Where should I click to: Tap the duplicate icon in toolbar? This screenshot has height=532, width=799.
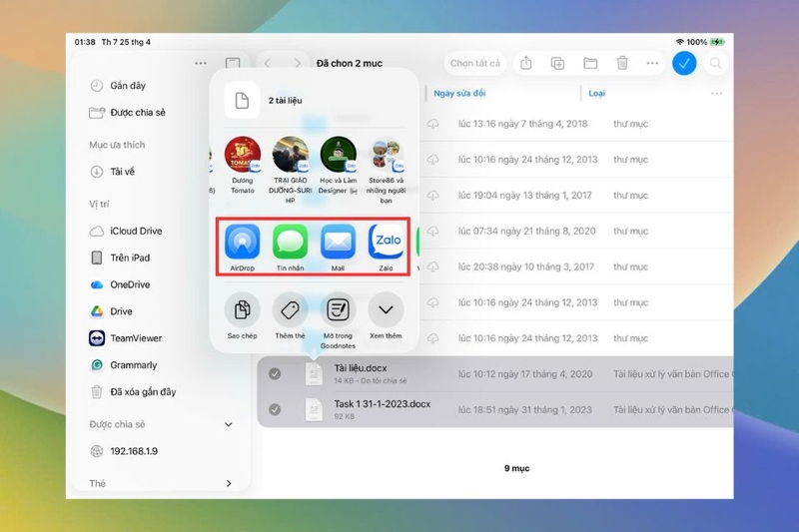click(x=558, y=63)
